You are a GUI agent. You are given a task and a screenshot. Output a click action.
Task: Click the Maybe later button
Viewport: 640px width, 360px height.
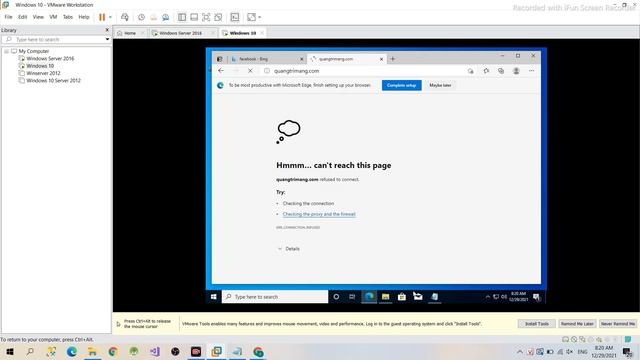pyautogui.click(x=440, y=85)
